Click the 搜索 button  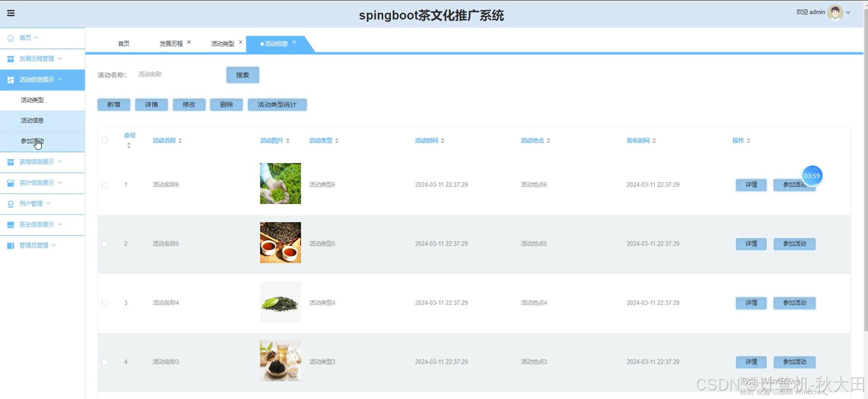pos(243,75)
